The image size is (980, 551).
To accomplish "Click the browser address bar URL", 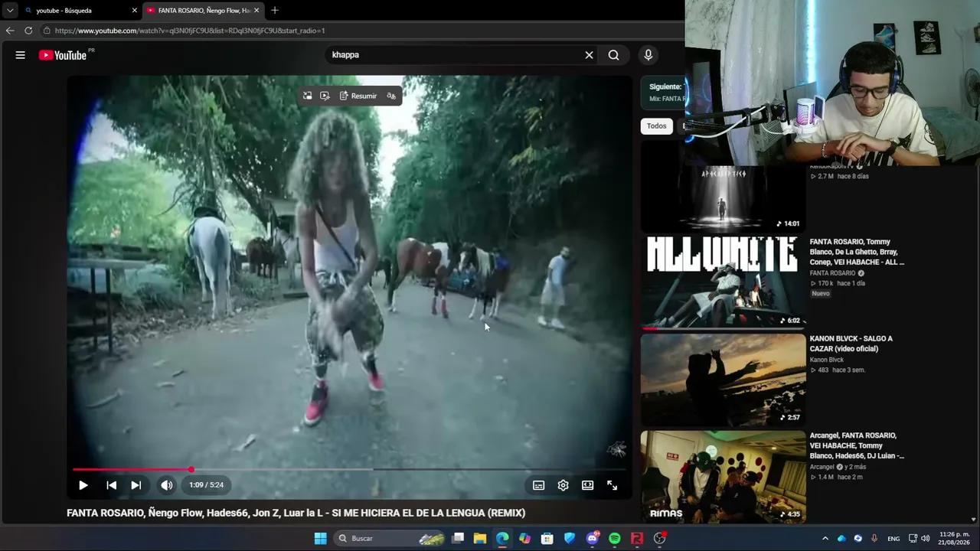I will 190,31.
